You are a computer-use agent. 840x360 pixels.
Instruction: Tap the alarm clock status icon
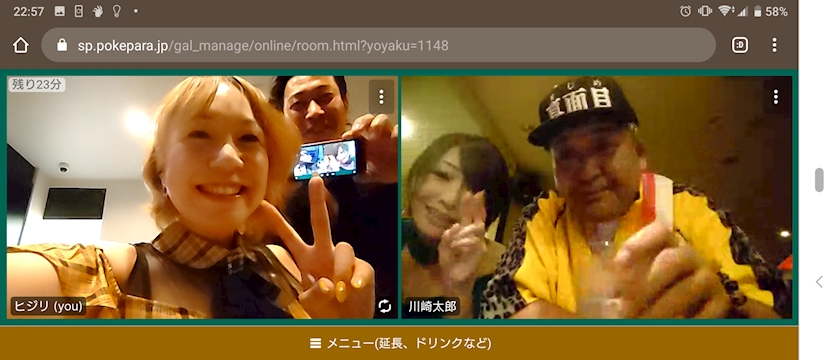coord(685,11)
